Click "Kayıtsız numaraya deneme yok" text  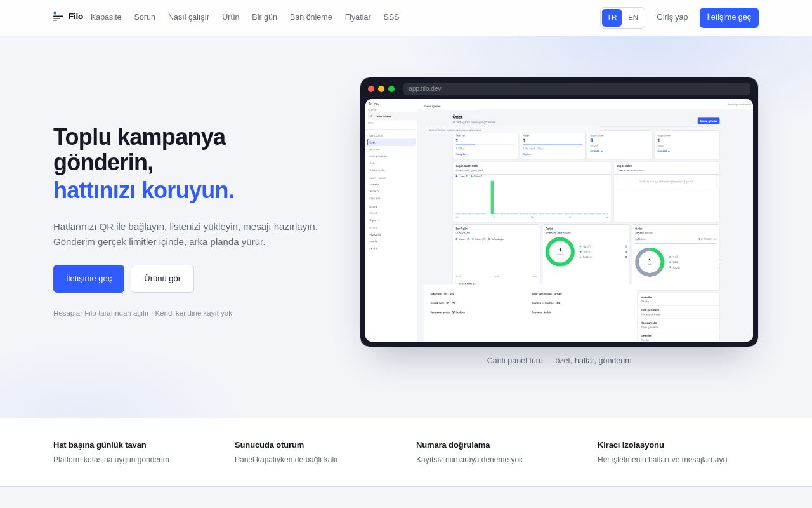(469, 460)
